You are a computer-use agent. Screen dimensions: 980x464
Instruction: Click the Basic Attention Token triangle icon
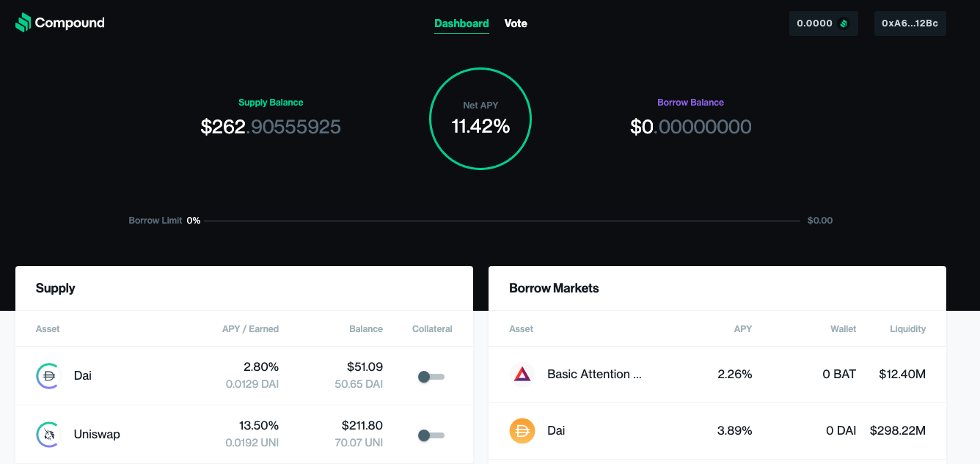pyautogui.click(x=522, y=375)
